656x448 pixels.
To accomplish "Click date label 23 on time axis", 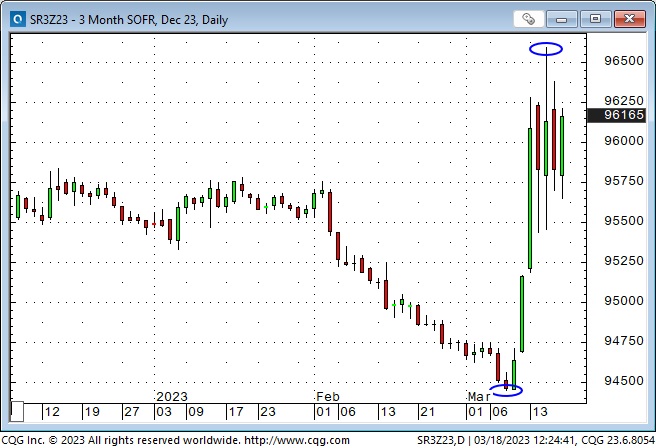I will (x=268, y=412).
